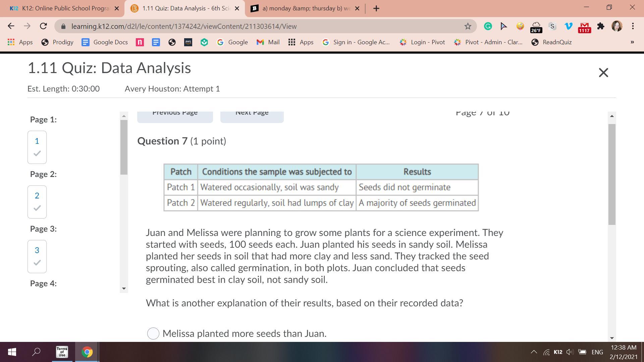644x362 pixels.
Task: Open the Prodigy bookmark
Action: point(57,42)
